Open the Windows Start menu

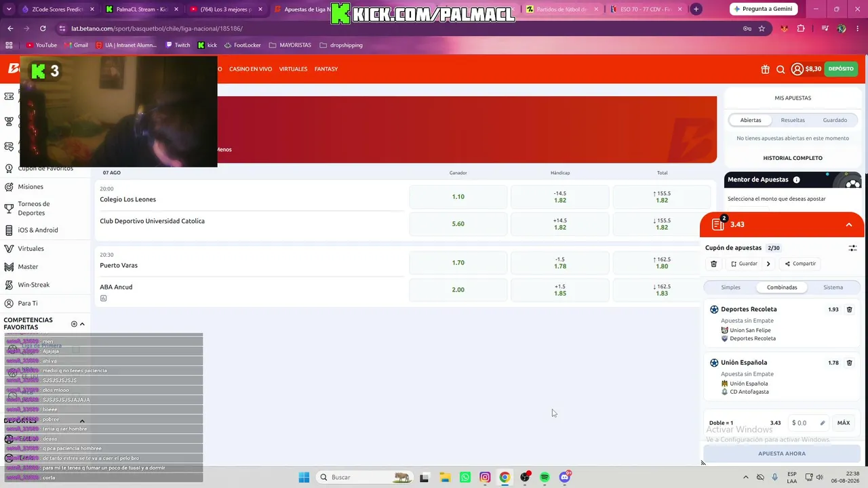(x=304, y=477)
